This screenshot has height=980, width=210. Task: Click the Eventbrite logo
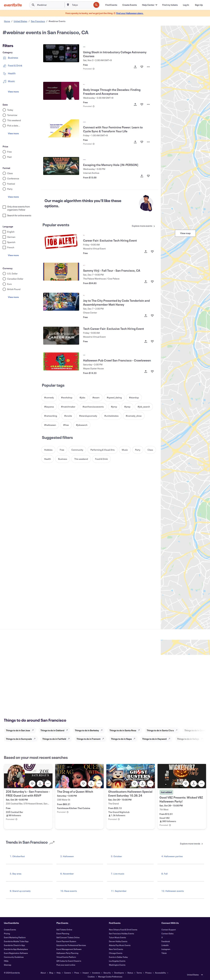(13, 5)
